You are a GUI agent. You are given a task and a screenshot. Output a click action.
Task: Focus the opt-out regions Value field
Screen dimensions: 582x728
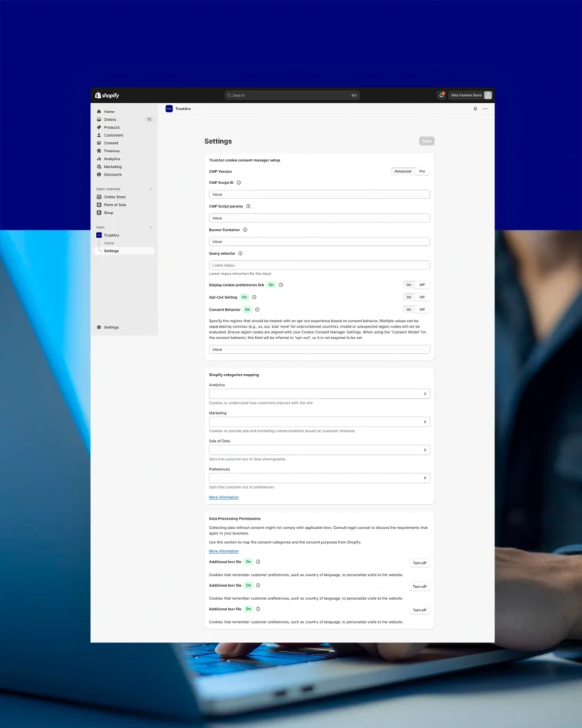[x=319, y=349]
